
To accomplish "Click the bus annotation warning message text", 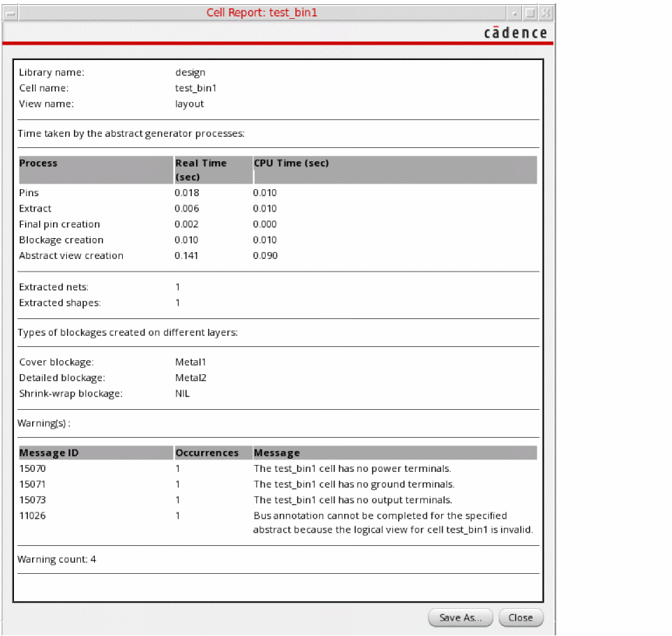I will [x=393, y=523].
